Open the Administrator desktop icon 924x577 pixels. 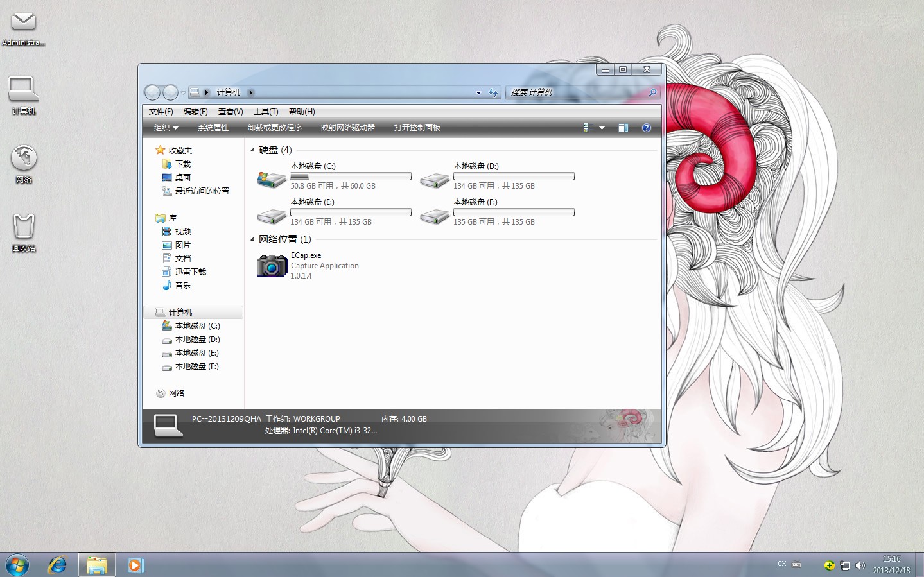tap(24, 29)
